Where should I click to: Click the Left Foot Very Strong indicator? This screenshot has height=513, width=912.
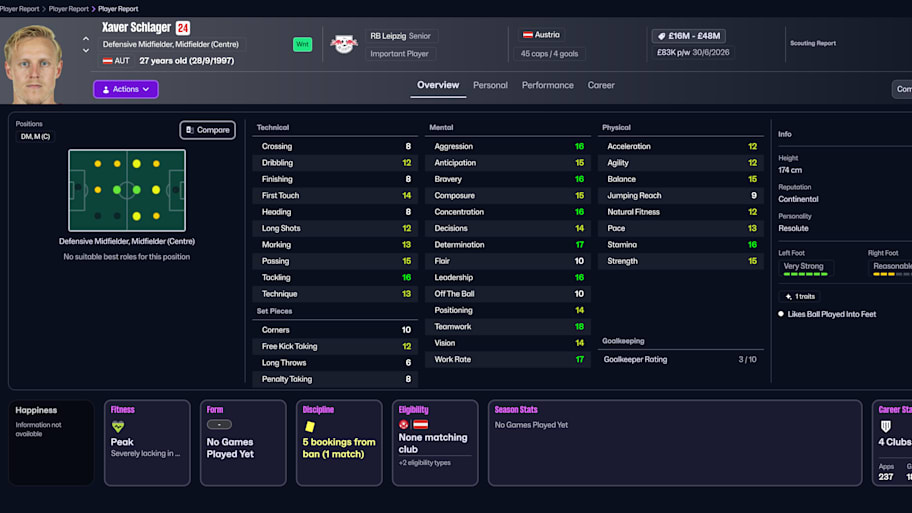pyautogui.click(x=806, y=268)
